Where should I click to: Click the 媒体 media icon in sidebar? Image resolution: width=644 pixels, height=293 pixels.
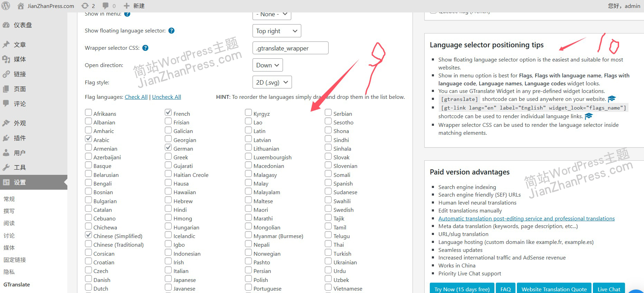(6, 59)
